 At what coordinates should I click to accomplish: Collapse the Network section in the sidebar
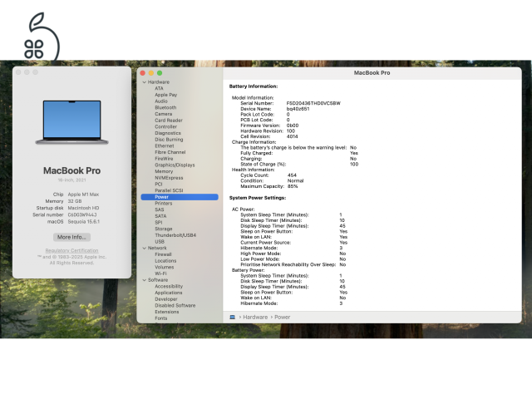click(145, 248)
